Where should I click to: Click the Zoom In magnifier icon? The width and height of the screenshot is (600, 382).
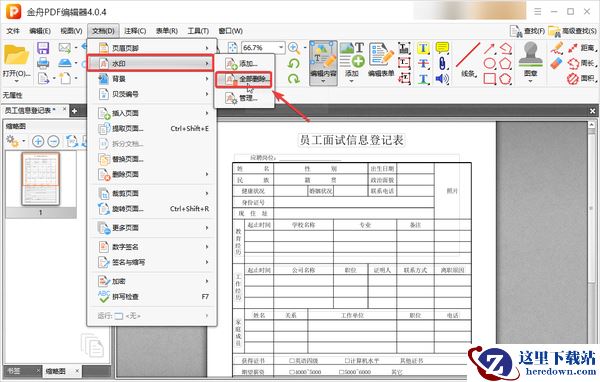pyautogui.click(x=294, y=48)
